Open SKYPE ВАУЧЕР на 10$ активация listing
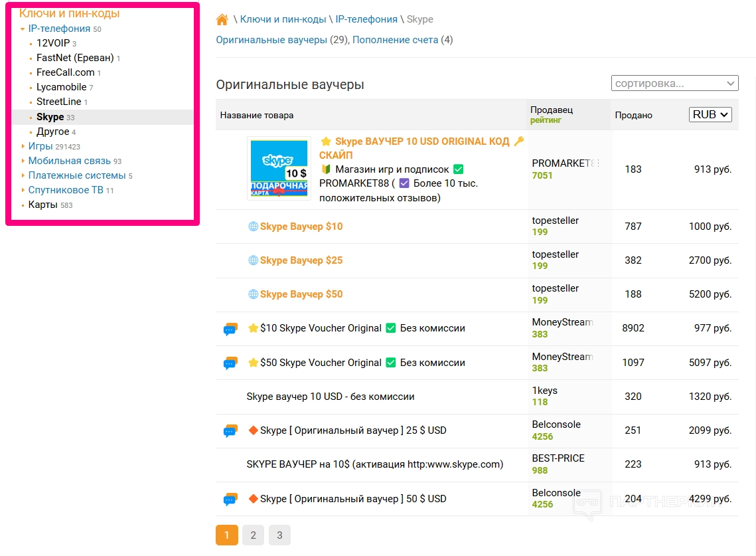756x556 pixels. click(x=374, y=464)
